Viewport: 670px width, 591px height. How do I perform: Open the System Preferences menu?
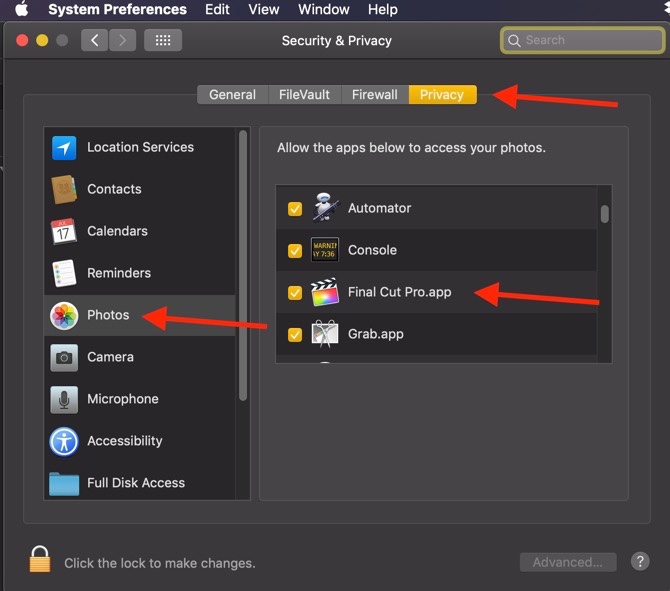[117, 9]
